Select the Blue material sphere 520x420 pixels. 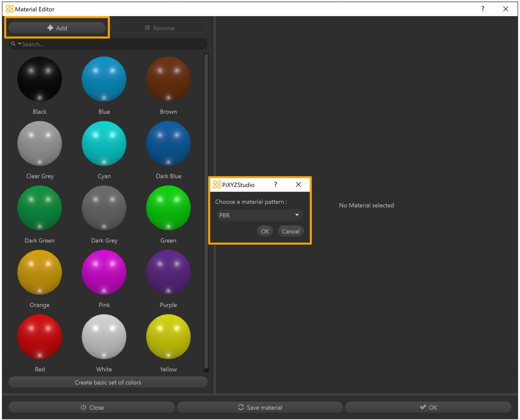coord(104,79)
